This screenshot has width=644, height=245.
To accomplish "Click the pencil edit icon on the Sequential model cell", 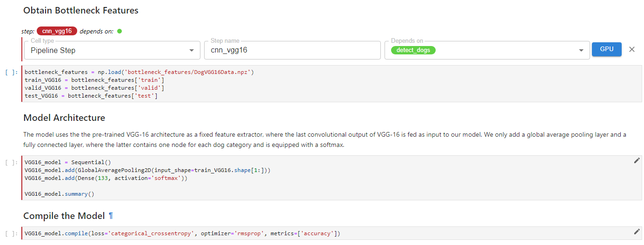I will pyautogui.click(x=637, y=160).
